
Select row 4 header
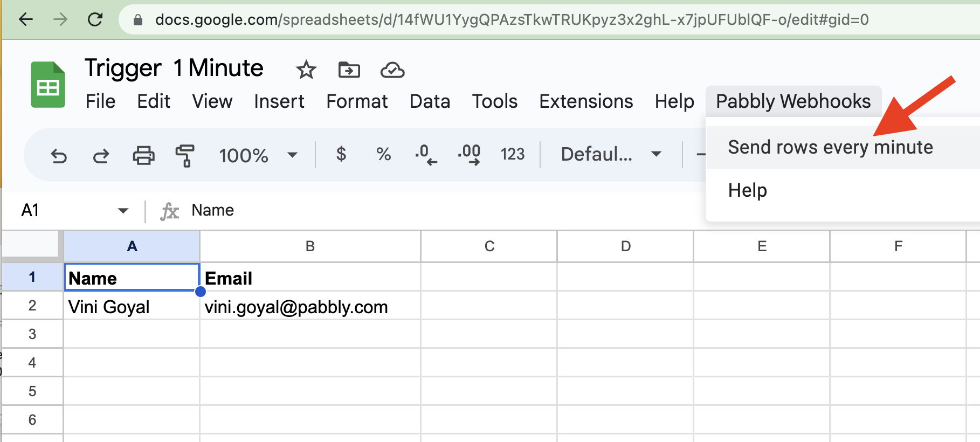click(x=32, y=363)
